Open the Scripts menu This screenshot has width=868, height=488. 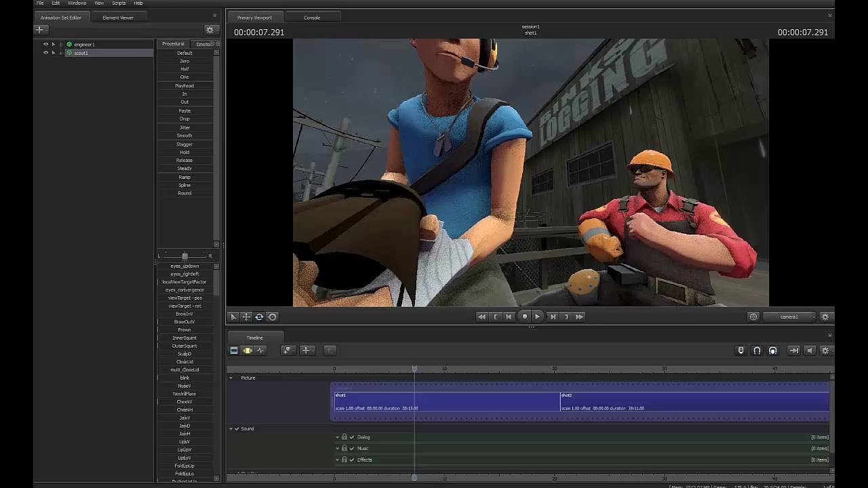(119, 3)
